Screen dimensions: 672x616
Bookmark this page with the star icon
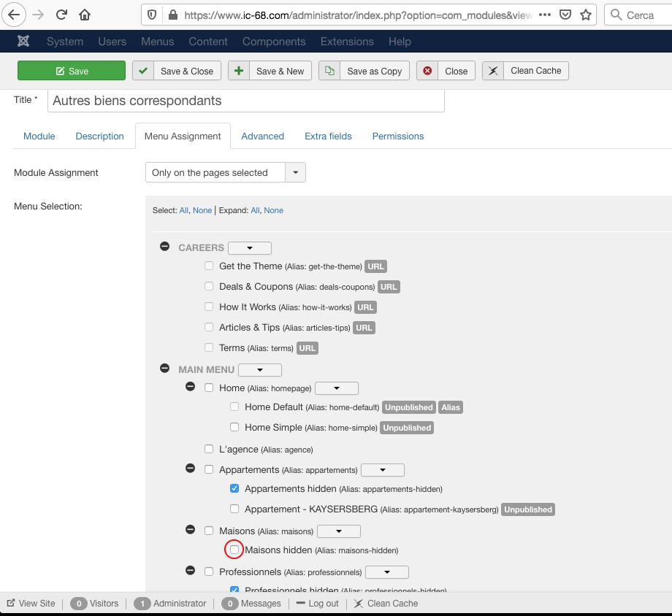tap(585, 15)
